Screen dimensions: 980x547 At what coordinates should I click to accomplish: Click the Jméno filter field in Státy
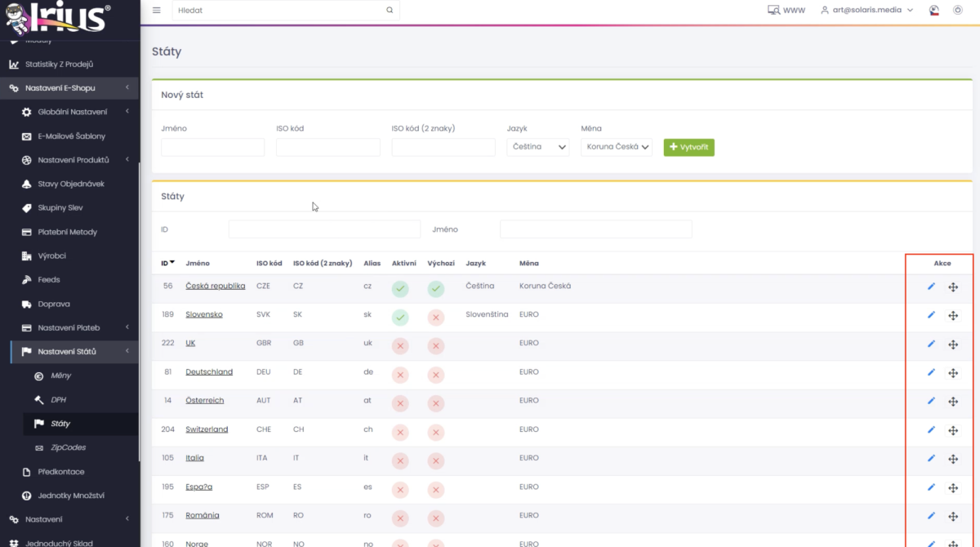(595, 229)
